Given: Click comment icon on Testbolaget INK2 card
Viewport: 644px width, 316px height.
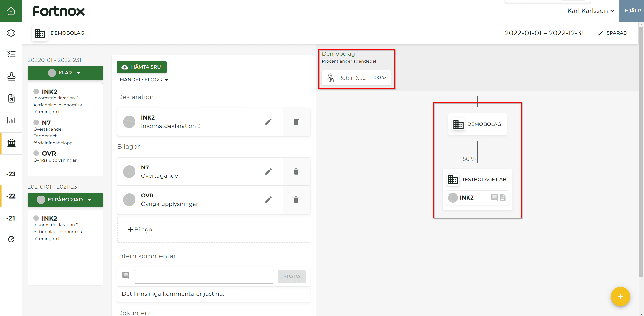Looking at the screenshot, I should pyautogui.click(x=494, y=197).
